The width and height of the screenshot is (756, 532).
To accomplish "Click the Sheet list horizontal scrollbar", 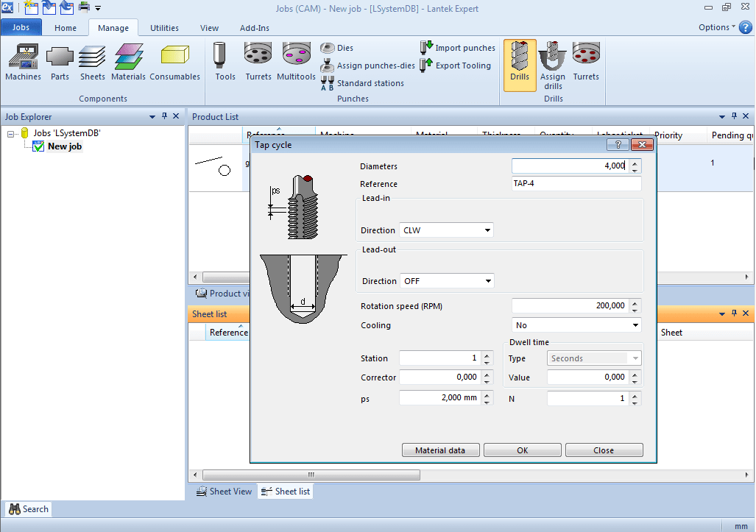I will click(x=311, y=475).
